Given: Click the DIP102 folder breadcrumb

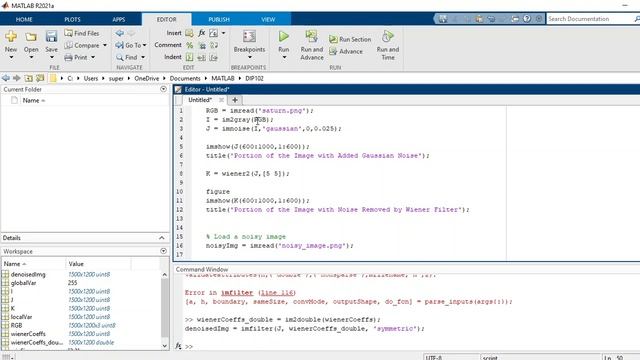Looking at the screenshot, I should (x=254, y=78).
